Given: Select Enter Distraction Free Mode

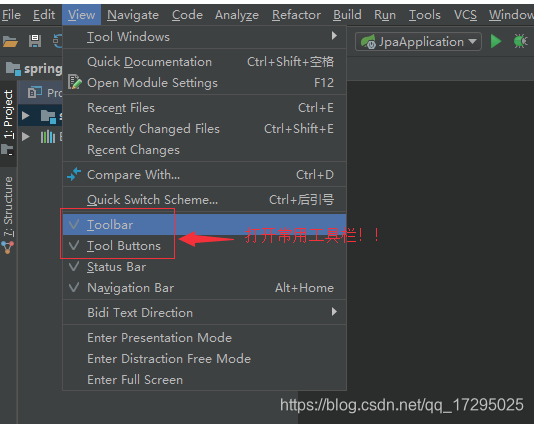Looking at the screenshot, I should pyautogui.click(x=204, y=359).
